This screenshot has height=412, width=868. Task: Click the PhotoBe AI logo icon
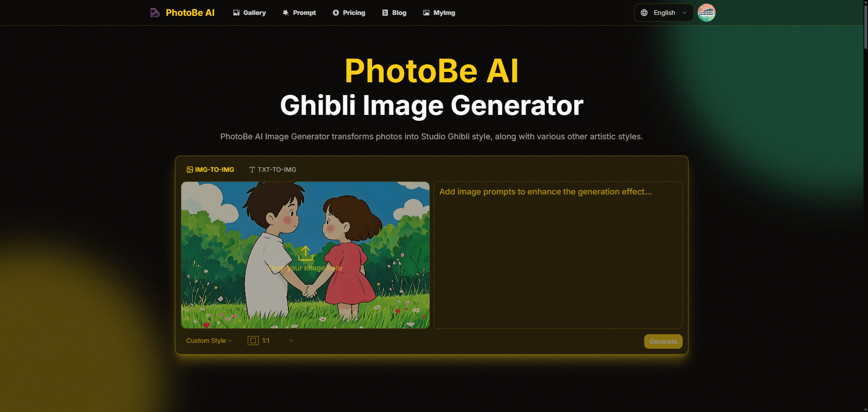pos(155,13)
